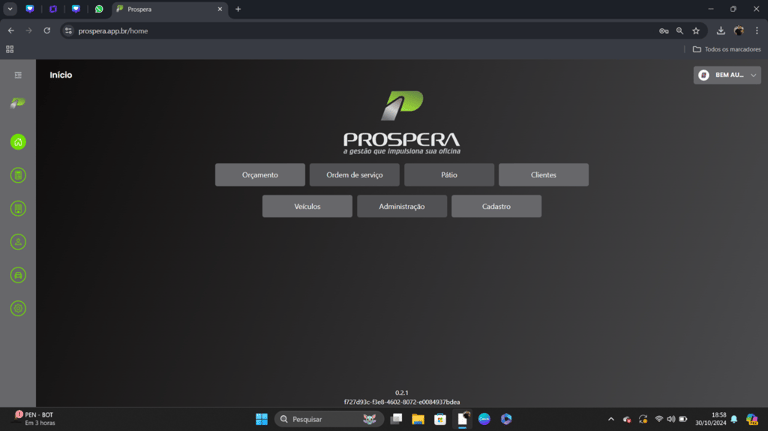Bookmark this page with the star
The image size is (768, 431).
pyautogui.click(x=696, y=31)
